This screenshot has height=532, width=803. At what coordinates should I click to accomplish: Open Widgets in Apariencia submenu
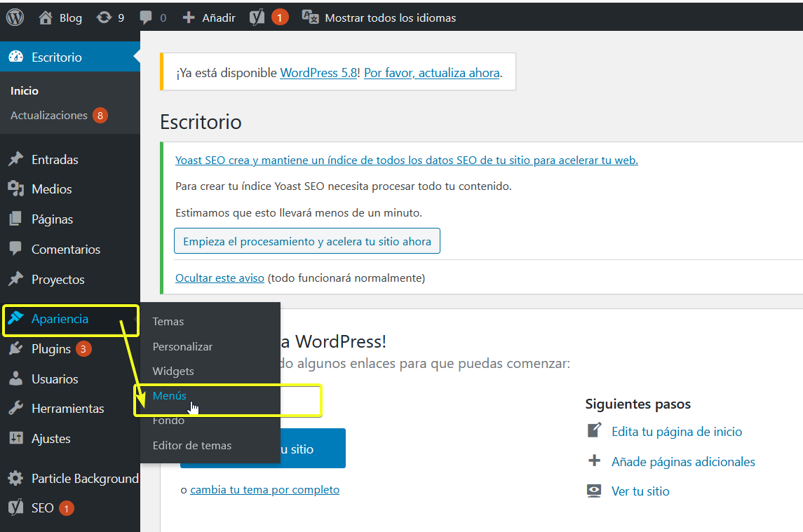coord(173,371)
